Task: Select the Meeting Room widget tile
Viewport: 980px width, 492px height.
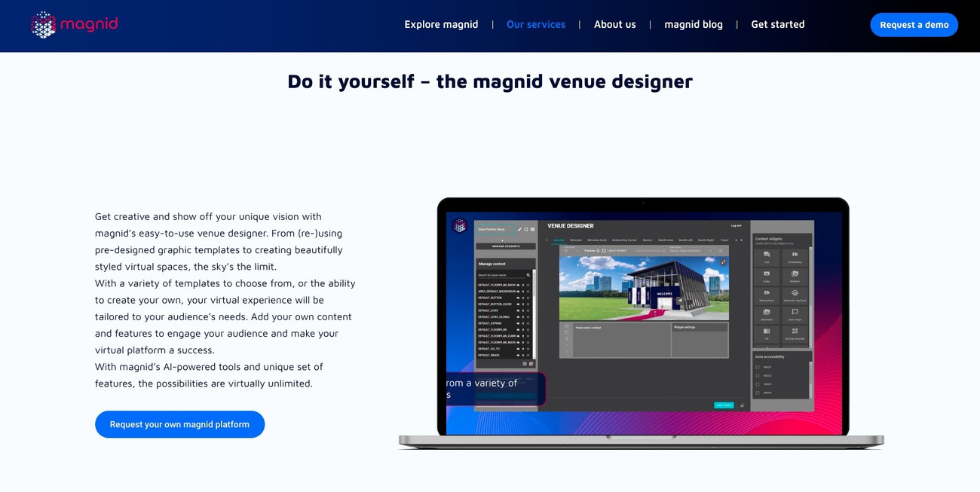Action: pos(767,295)
